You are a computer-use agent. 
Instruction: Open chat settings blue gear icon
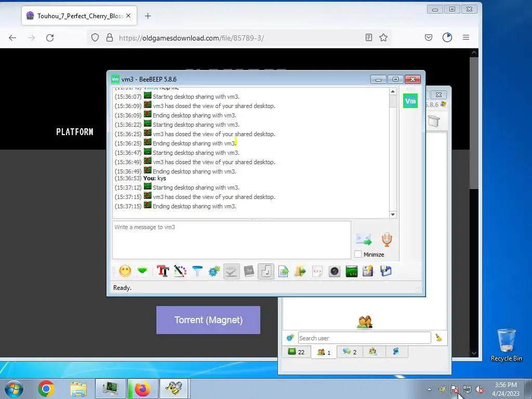coord(214,271)
